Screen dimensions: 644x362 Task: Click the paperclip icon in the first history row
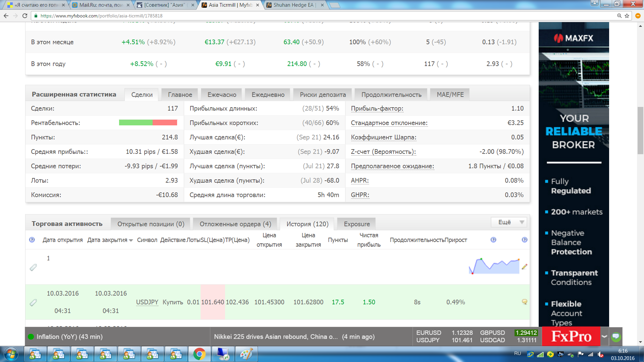tap(33, 267)
